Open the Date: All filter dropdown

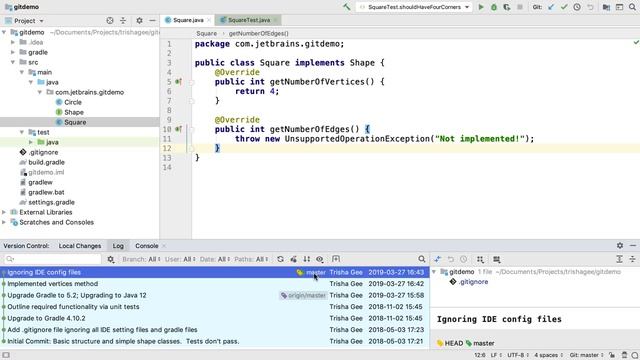coord(215,259)
